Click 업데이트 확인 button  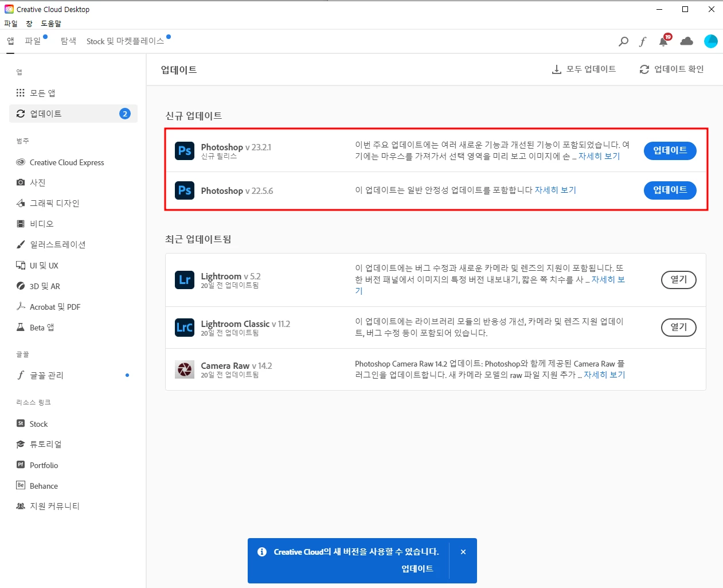[x=671, y=69]
